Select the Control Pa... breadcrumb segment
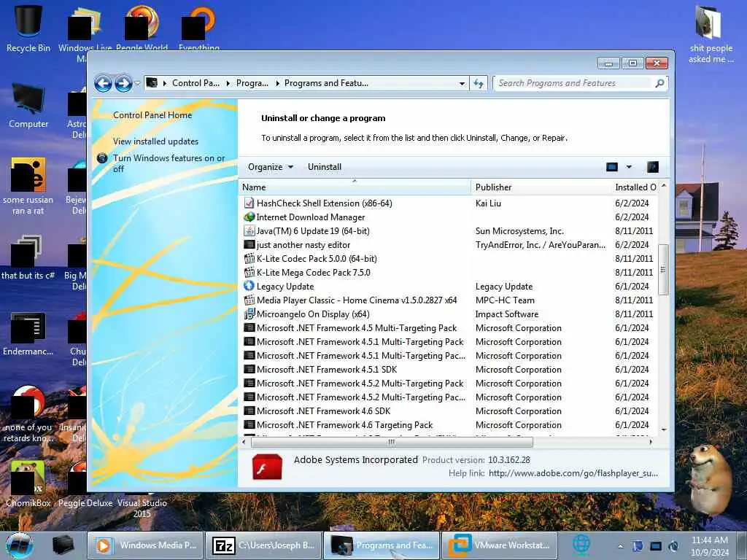The image size is (747, 560). tap(196, 83)
